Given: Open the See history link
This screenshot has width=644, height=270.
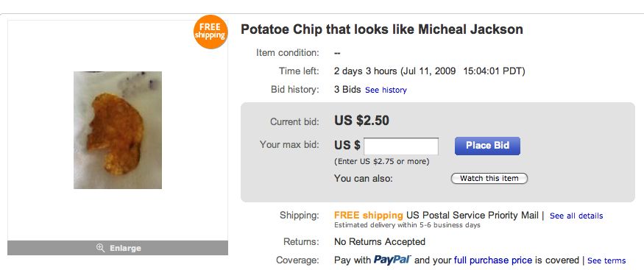Looking at the screenshot, I should 386,90.
